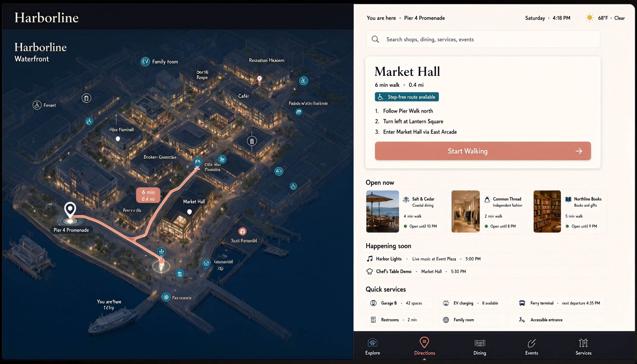
Task: Click the sun weather icon
Action: point(590,18)
